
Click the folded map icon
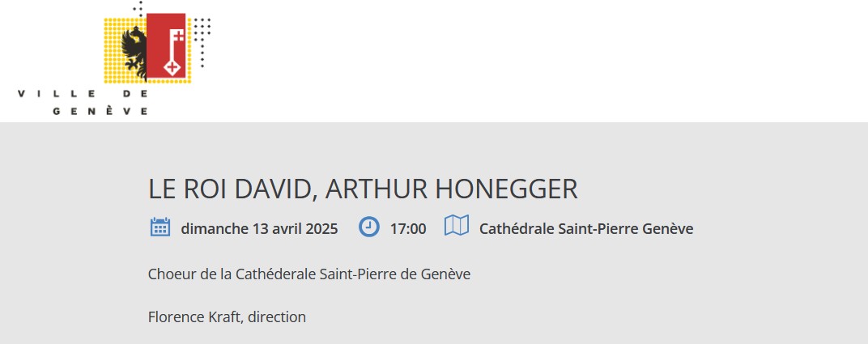pyautogui.click(x=457, y=227)
